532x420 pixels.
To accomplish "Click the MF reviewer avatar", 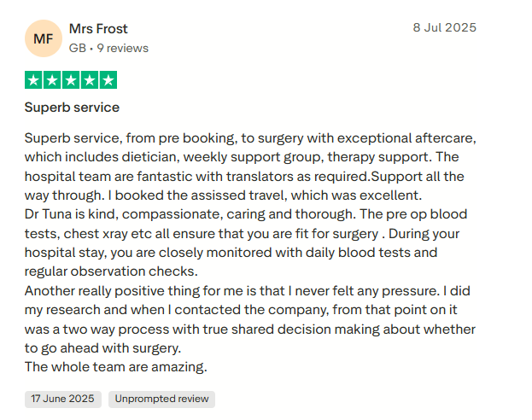I will [43, 38].
